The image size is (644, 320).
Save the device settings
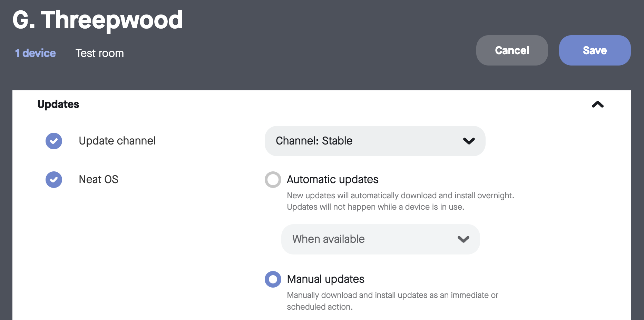595,50
